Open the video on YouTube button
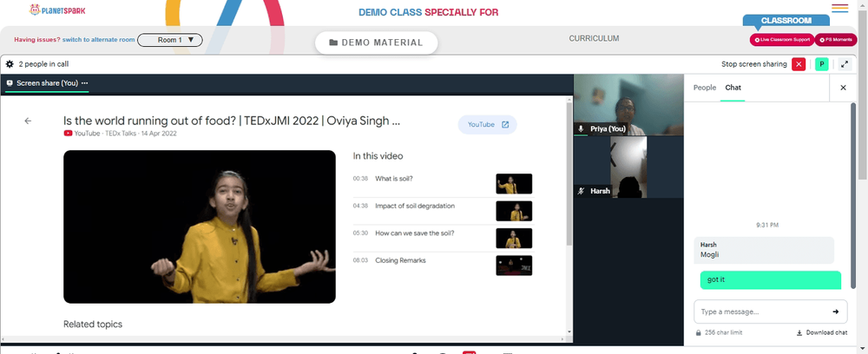 point(487,125)
